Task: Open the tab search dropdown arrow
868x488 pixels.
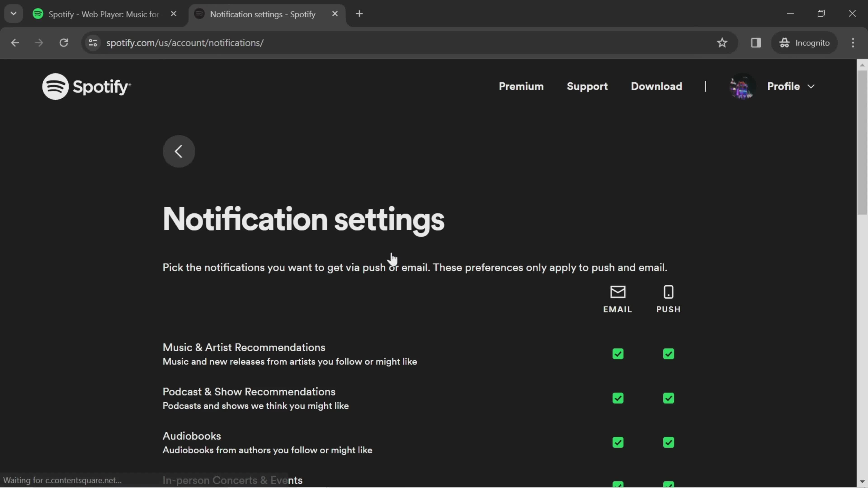Action: tap(14, 14)
